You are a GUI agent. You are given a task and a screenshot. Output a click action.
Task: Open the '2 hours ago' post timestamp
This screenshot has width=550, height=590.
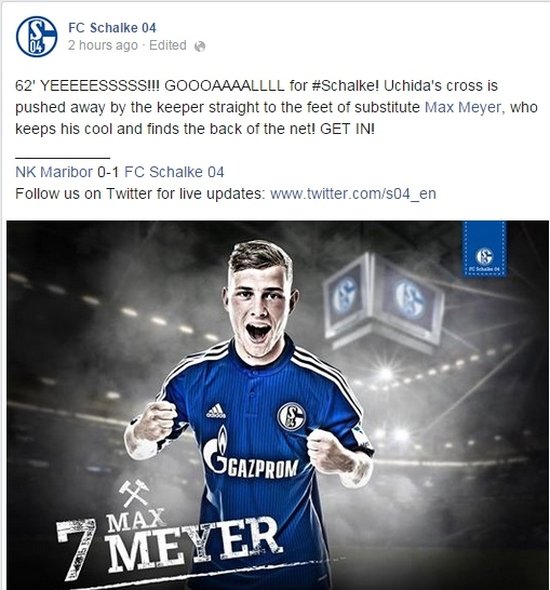pos(103,46)
